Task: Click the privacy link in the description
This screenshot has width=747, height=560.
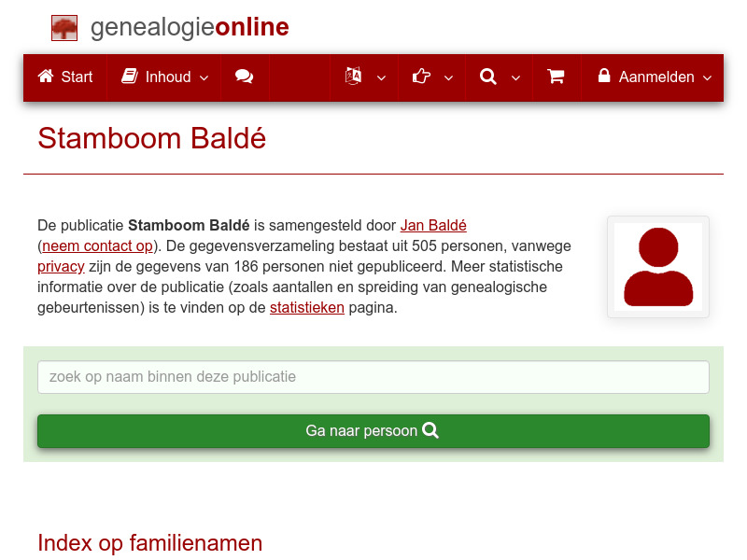Action: point(61,266)
